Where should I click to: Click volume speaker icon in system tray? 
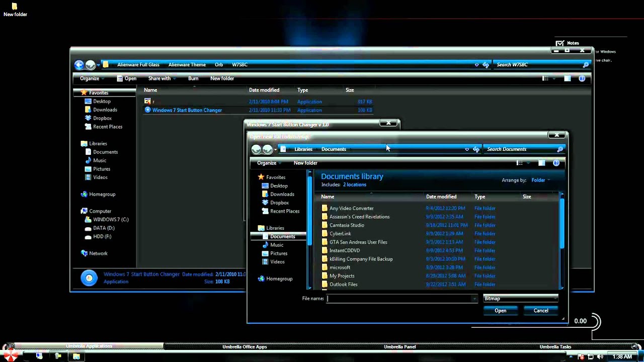pos(600,356)
